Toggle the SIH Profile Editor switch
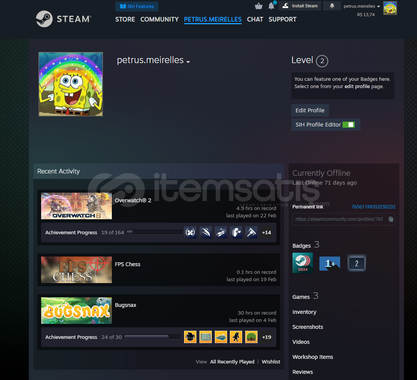417x380 pixels. click(x=349, y=125)
